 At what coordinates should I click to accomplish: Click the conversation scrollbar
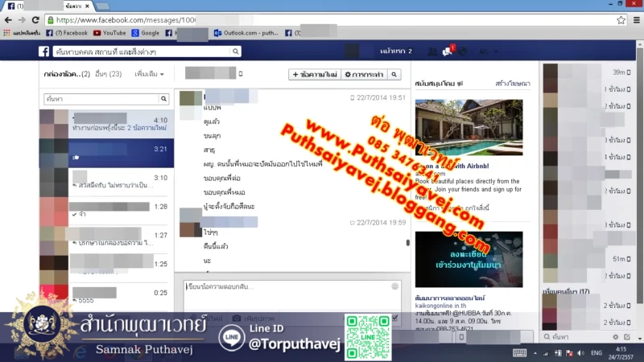coord(407,241)
